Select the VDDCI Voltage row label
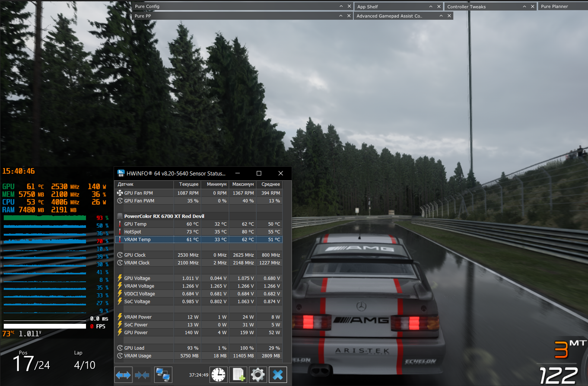The height and width of the screenshot is (386, 588). pos(140,294)
